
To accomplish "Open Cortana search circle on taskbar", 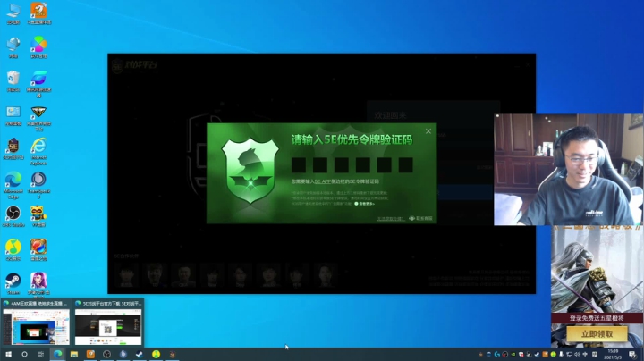I will (x=24, y=354).
